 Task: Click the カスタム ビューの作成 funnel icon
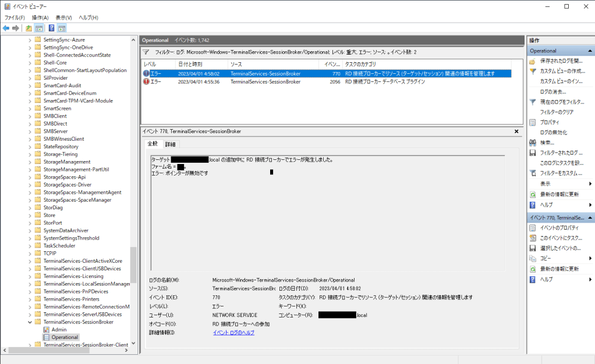(533, 71)
